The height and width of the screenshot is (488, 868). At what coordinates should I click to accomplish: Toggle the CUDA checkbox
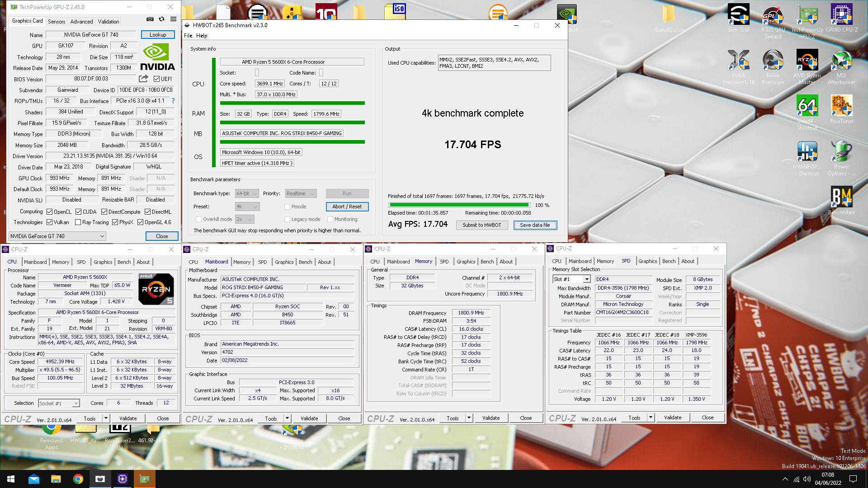[79, 212]
